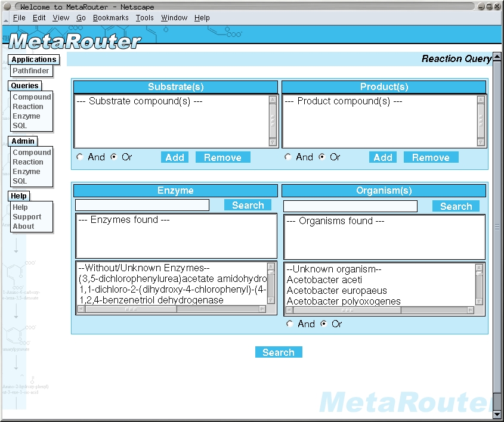The height and width of the screenshot is (422, 504).
Task: Open the Edit menu
Action: pos(39,18)
